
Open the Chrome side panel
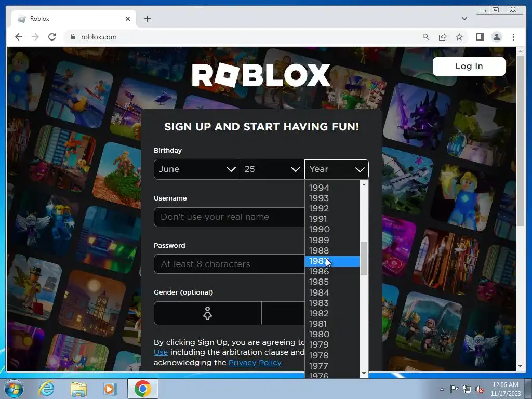[480, 37]
